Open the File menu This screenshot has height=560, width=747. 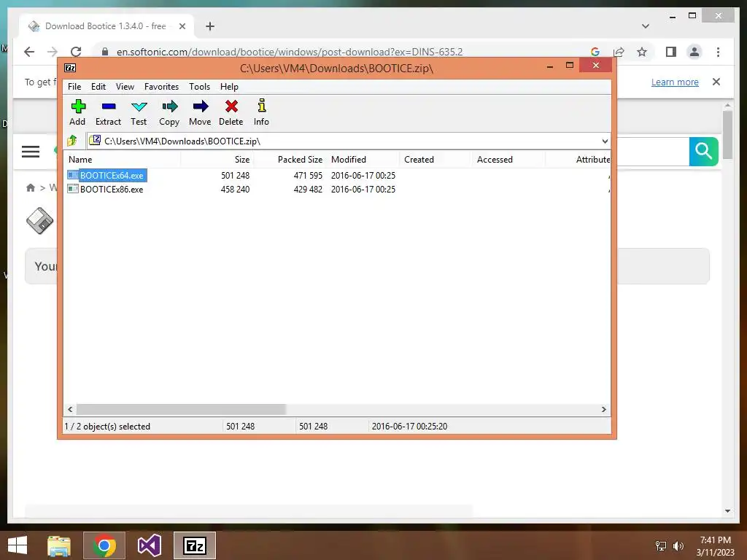[x=74, y=87]
